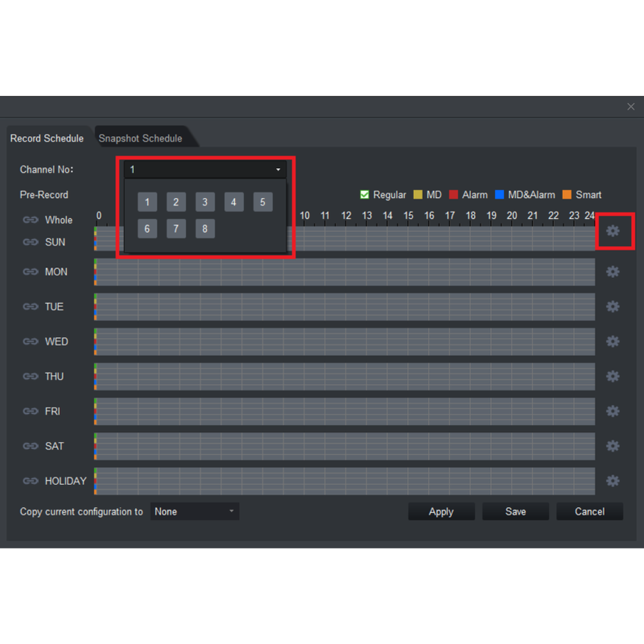The image size is (644, 644).
Task: Toggle the link icon beside MON
Action: point(30,272)
